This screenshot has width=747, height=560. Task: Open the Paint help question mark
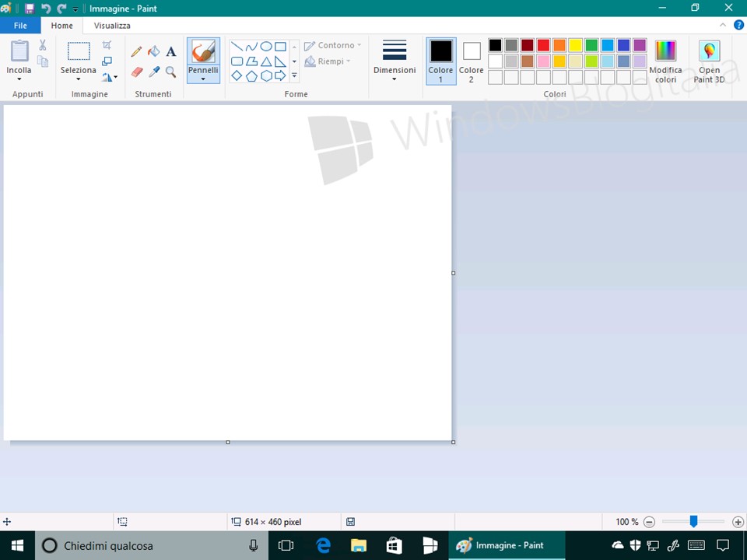pos(738,25)
